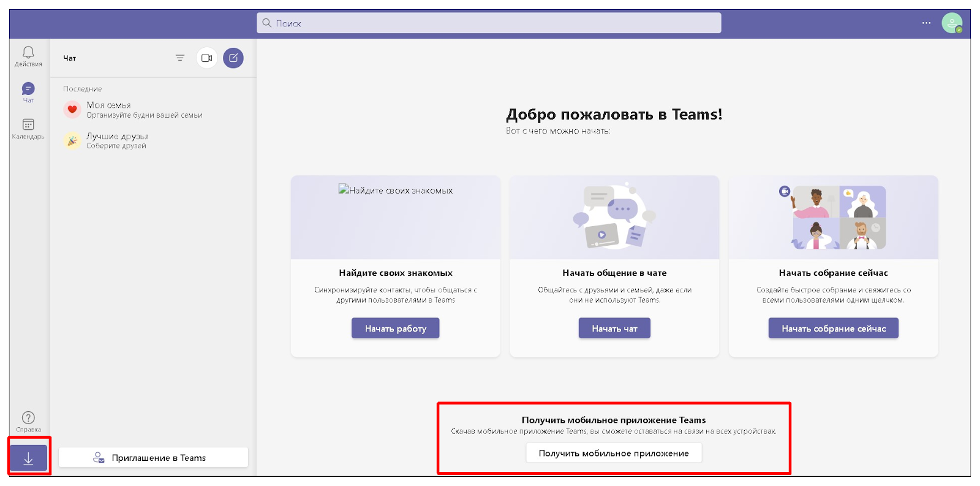Open the Activity bell icon (Действия)

click(x=28, y=55)
